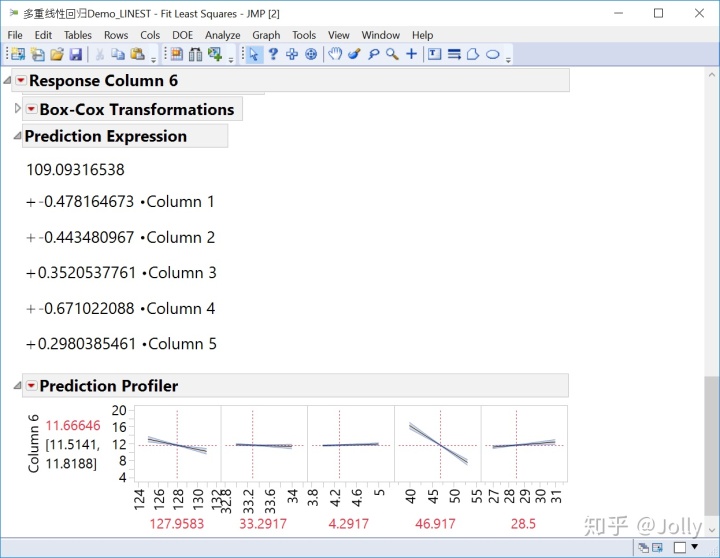Select the Simple Shape oval tool

[x=493, y=54]
